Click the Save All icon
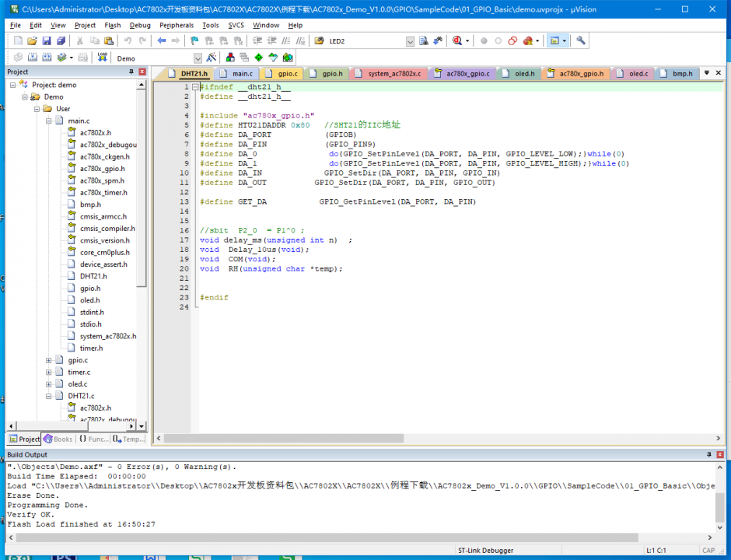 [61, 41]
